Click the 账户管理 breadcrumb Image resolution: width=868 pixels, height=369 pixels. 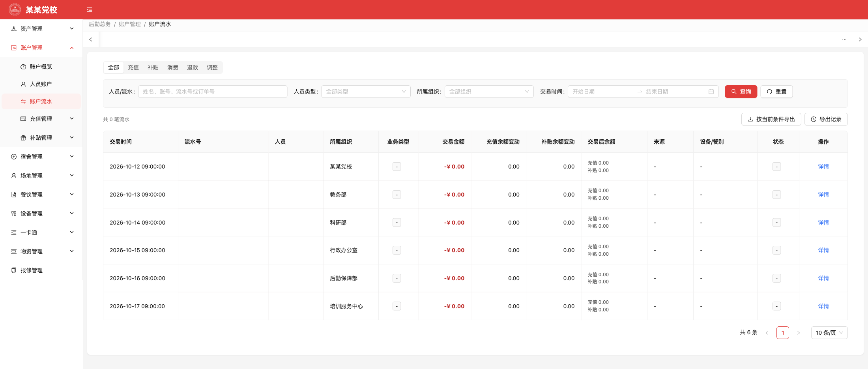tap(130, 24)
